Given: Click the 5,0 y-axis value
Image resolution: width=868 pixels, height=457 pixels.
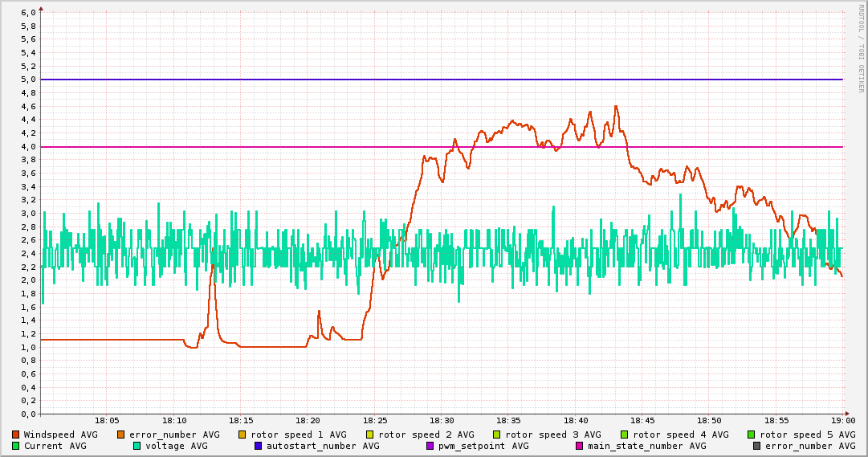Looking at the screenshot, I should pos(29,80).
